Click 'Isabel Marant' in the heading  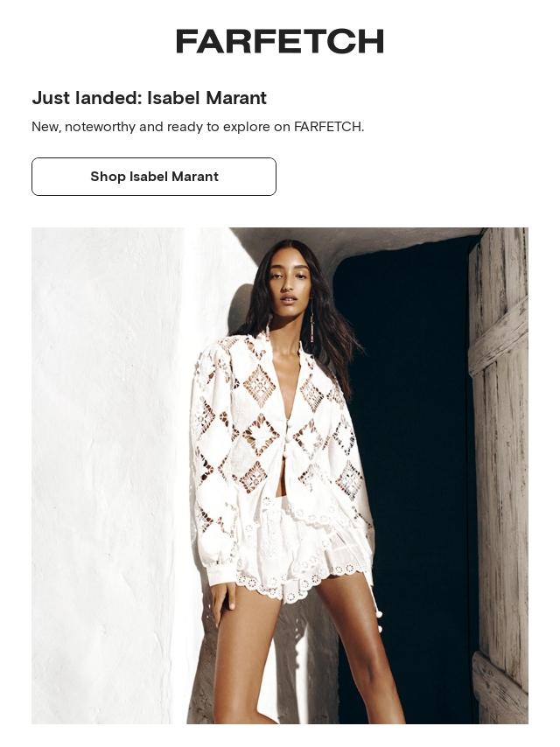(206, 98)
